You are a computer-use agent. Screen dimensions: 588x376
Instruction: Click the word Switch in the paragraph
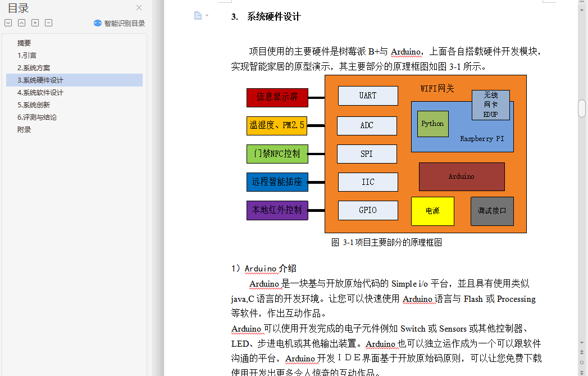tap(413, 329)
